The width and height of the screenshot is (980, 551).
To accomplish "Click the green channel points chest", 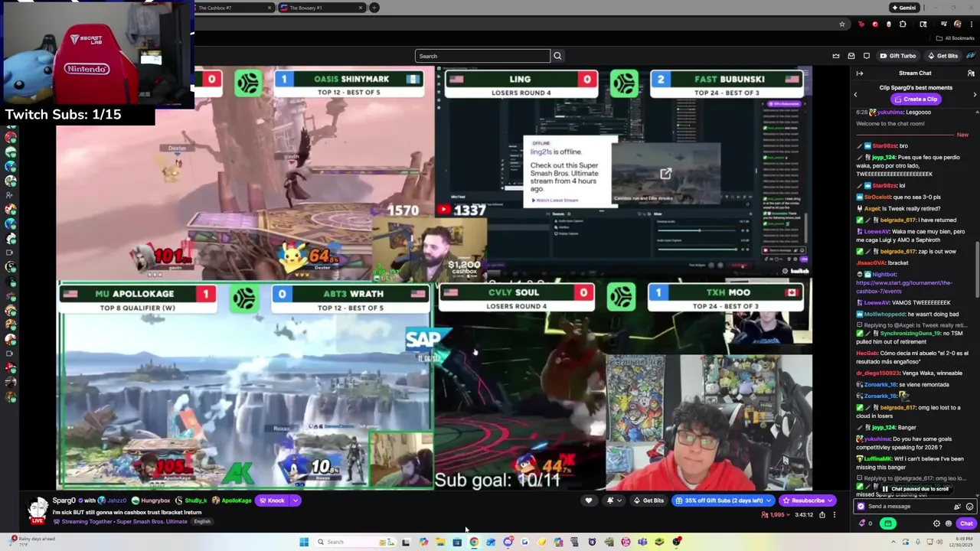I will tap(888, 523).
